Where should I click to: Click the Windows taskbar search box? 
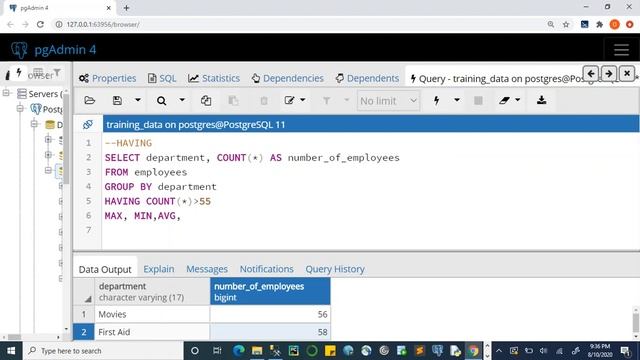pos(103,351)
